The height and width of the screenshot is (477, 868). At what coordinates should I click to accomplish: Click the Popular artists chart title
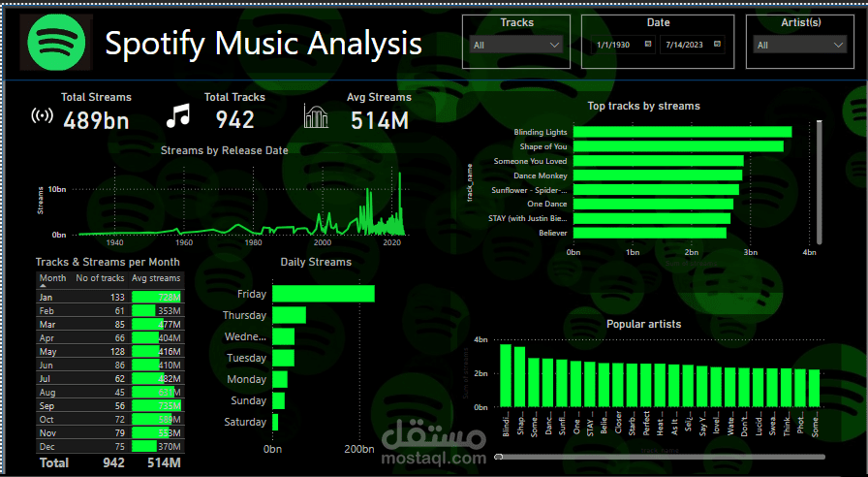pyautogui.click(x=644, y=324)
